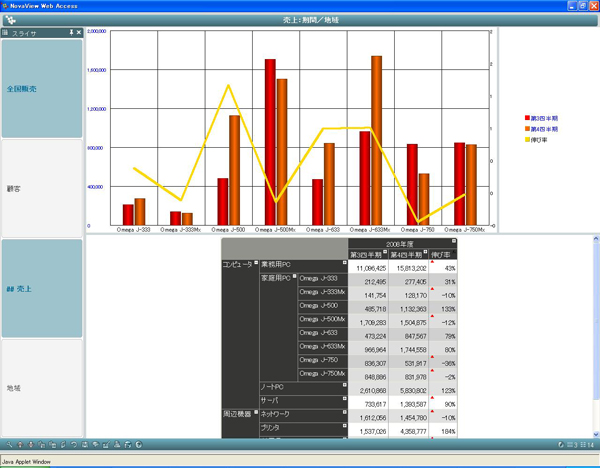This screenshot has height=468, width=600.
Task: Select the 全国販売 slicer tile
Action: 42,88
